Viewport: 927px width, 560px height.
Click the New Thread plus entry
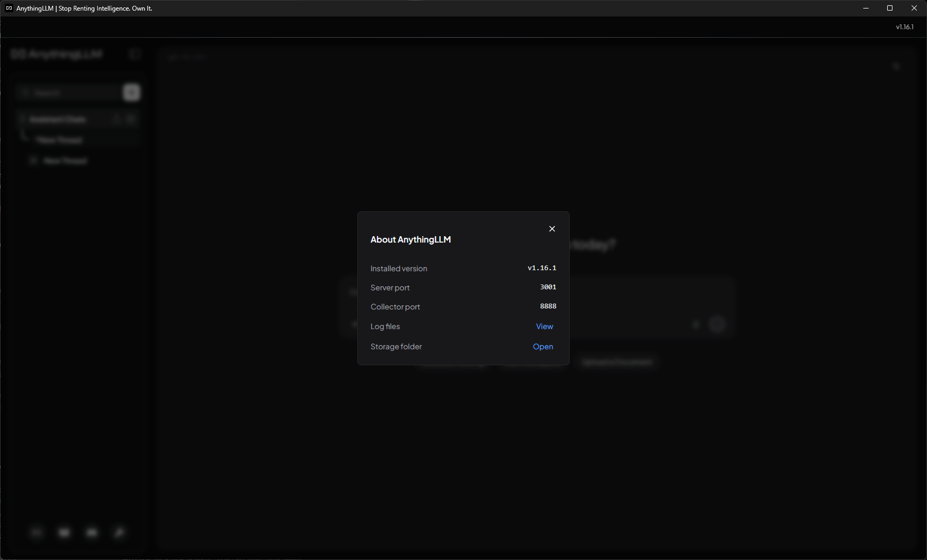[x=59, y=160]
